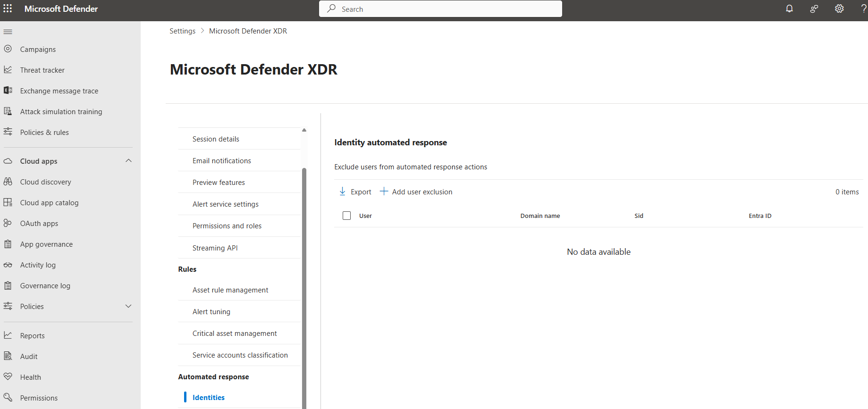Click settings list scrollbar up arrow
Image resolution: width=868 pixels, height=409 pixels.
(304, 130)
